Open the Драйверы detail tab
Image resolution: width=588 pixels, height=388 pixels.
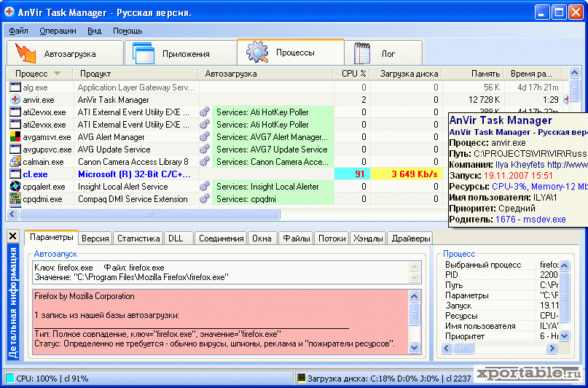click(411, 238)
